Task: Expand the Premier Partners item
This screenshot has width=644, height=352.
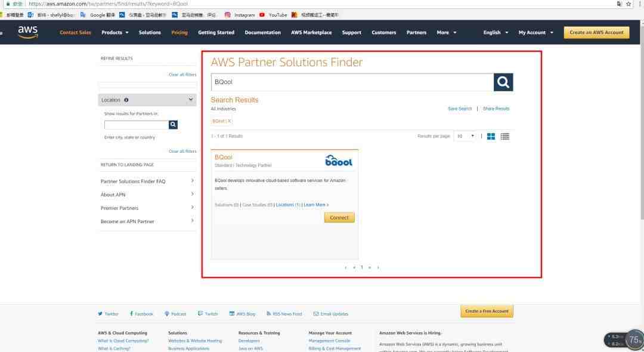Action: (147, 208)
